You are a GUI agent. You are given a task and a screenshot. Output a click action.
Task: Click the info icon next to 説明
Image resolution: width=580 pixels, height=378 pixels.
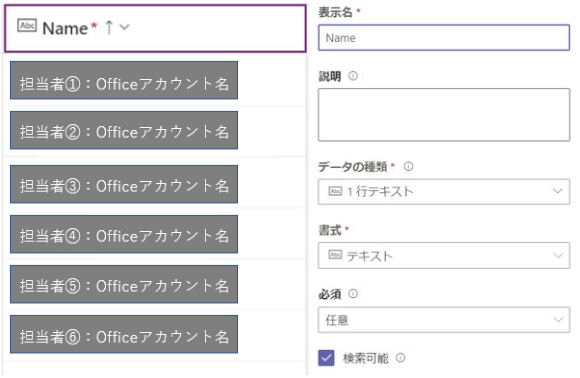353,76
